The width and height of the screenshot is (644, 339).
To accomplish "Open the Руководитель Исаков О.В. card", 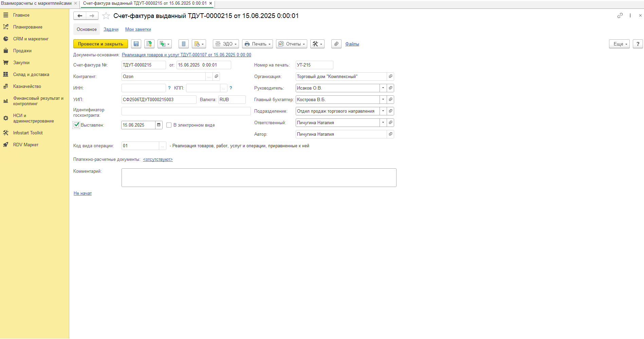I will click(390, 88).
